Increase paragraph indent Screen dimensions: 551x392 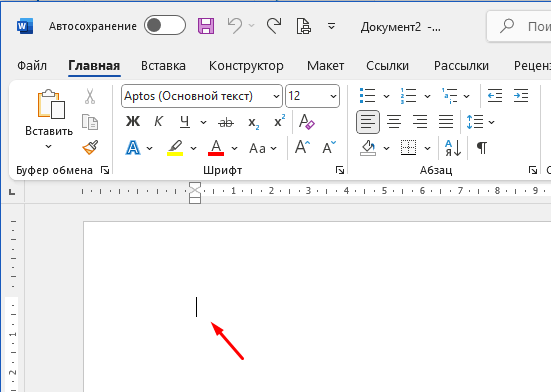pos(521,96)
